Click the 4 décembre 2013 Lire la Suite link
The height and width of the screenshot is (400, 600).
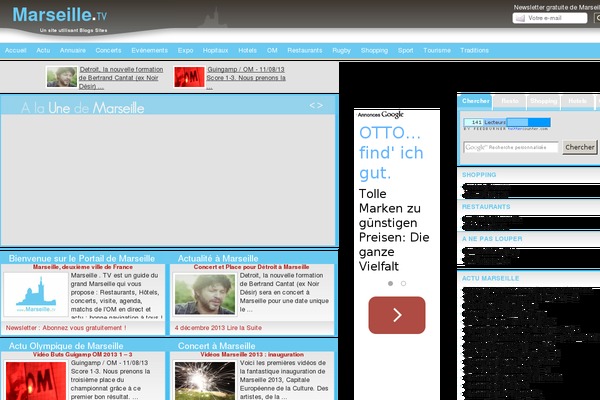[218, 328]
